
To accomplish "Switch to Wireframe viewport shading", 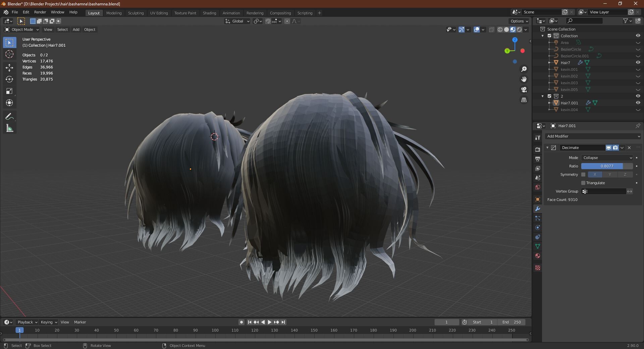I will tap(500, 30).
